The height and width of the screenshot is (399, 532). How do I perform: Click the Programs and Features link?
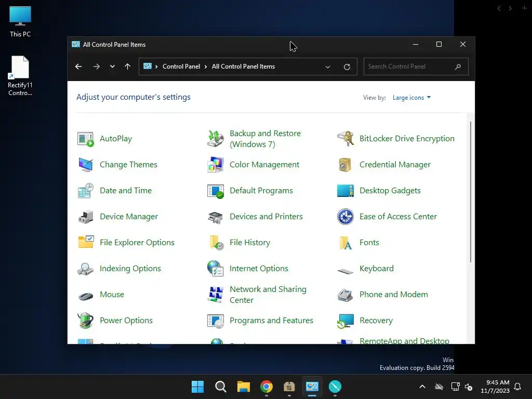[x=271, y=320]
